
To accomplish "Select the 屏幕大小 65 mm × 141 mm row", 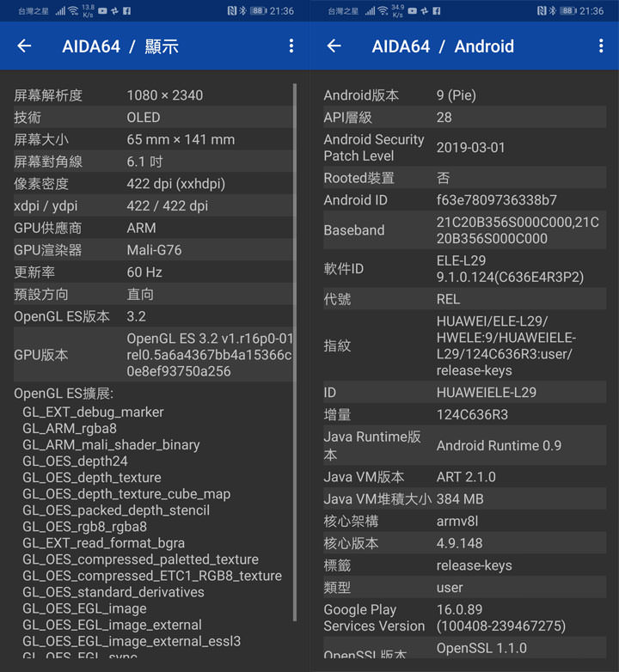I will coord(153,139).
